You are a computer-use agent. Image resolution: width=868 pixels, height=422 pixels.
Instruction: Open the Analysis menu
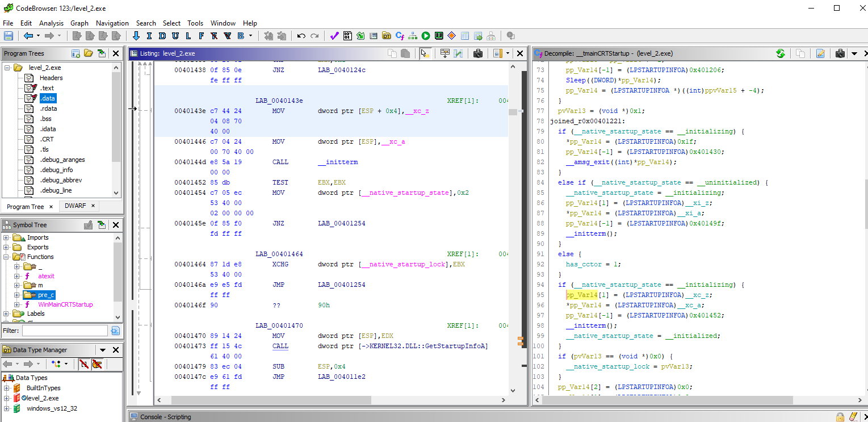[51, 23]
